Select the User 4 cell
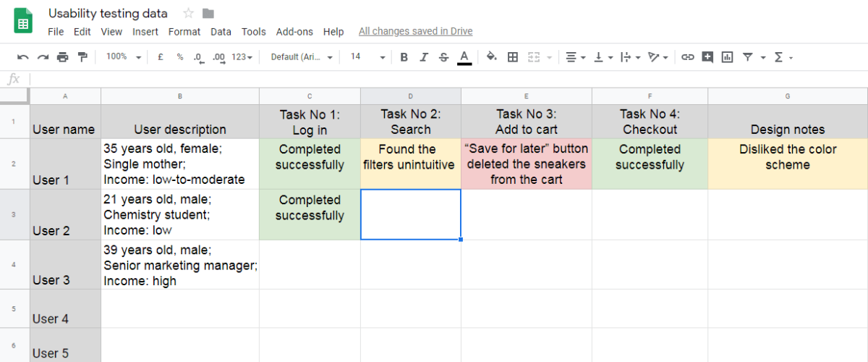The image size is (868, 362). click(x=65, y=308)
